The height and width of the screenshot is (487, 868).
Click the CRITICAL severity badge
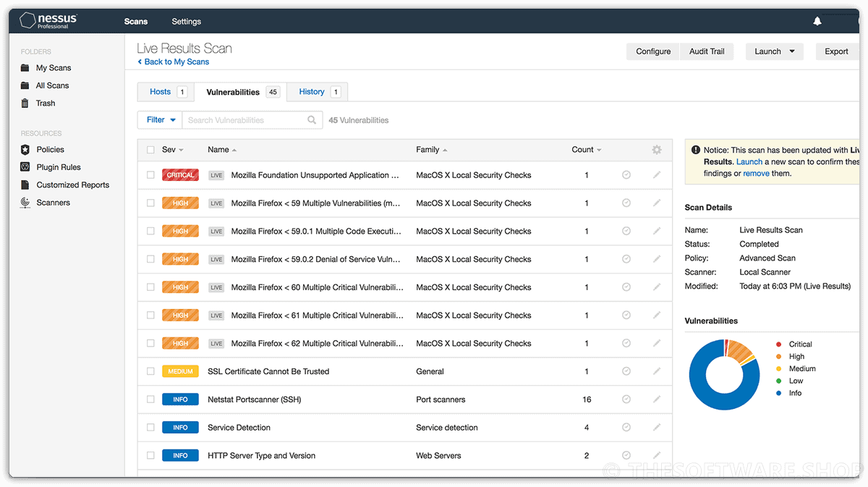tap(180, 175)
